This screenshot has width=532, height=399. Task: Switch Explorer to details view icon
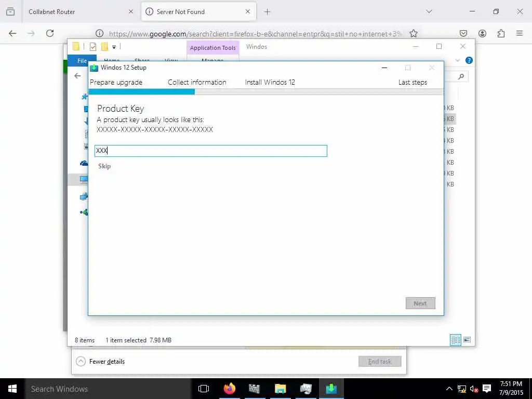[455, 340]
